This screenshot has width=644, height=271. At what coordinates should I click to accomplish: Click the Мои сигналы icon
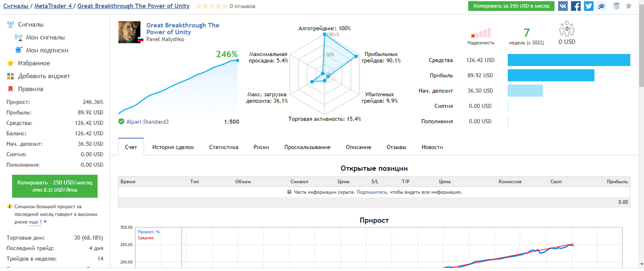coord(19,37)
